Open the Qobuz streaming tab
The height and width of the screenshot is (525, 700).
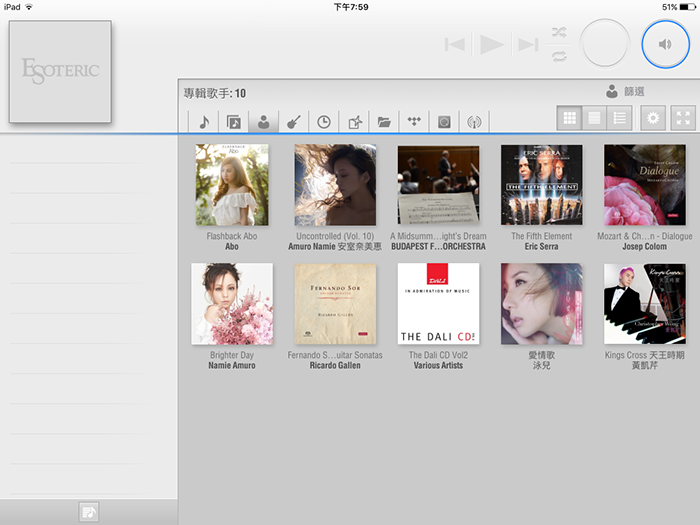444,121
